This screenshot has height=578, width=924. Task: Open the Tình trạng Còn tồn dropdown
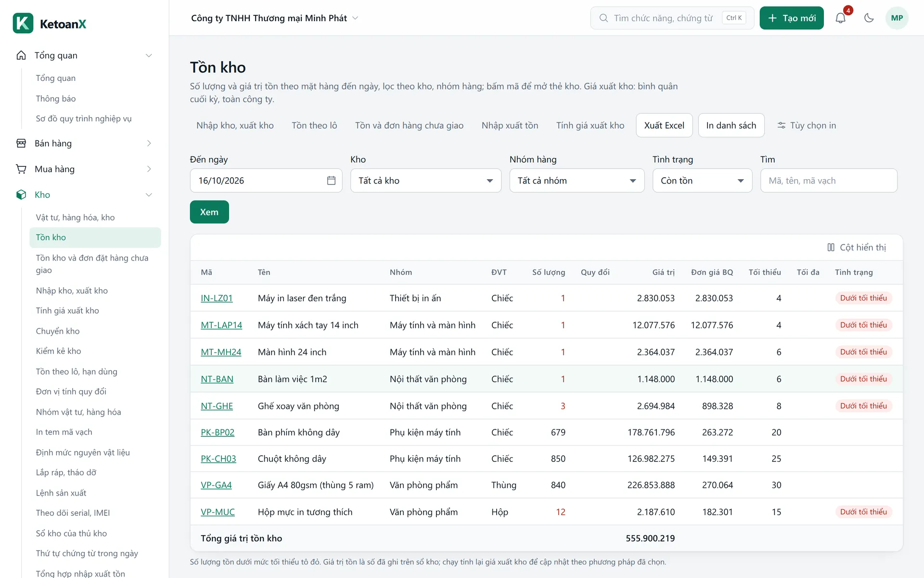[x=702, y=181]
